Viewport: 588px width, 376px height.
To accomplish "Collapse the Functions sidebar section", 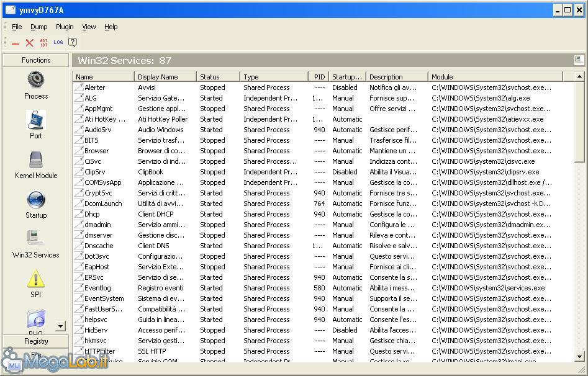I will coord(36,60).
